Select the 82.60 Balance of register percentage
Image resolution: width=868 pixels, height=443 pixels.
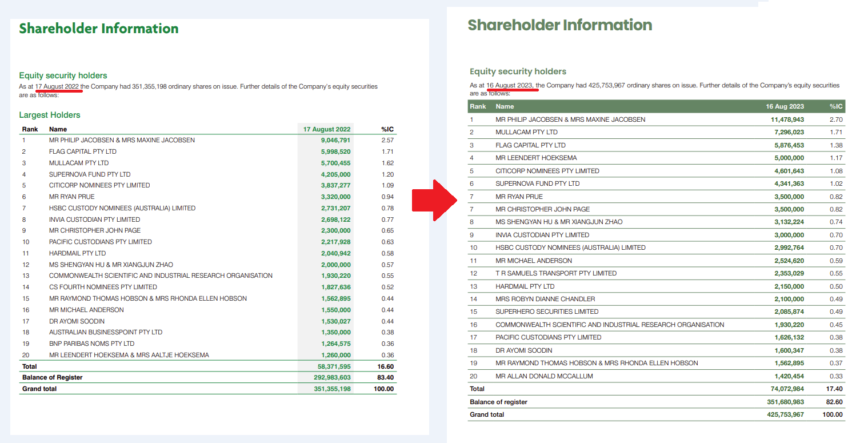pyautogui.click(x=834, y=402)
